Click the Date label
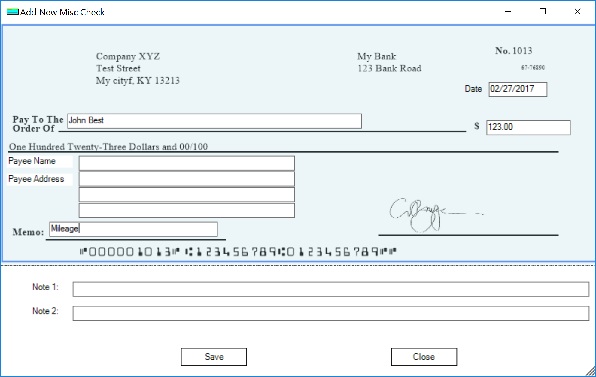The width and height of the screenshot is (596, 377). point(473,89)
